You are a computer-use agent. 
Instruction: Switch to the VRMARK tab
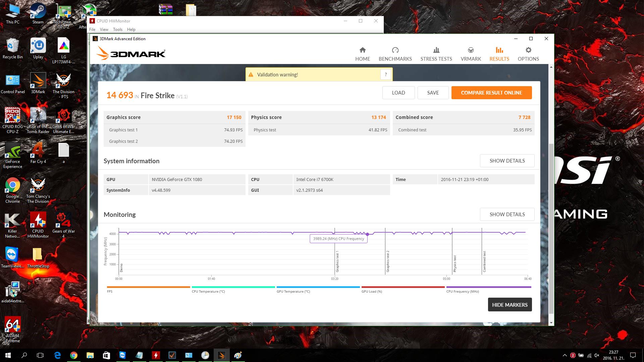pyautogui.click(x=471, y=54)
